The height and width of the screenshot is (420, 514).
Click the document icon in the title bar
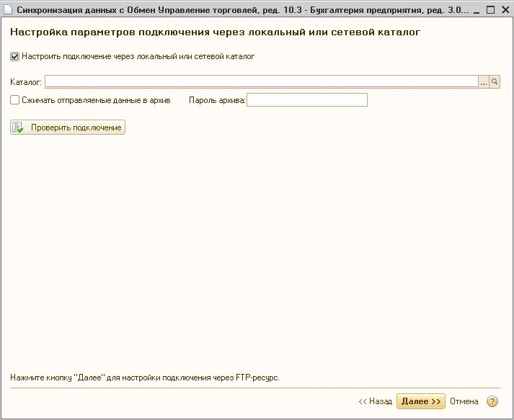coord(8,11)
